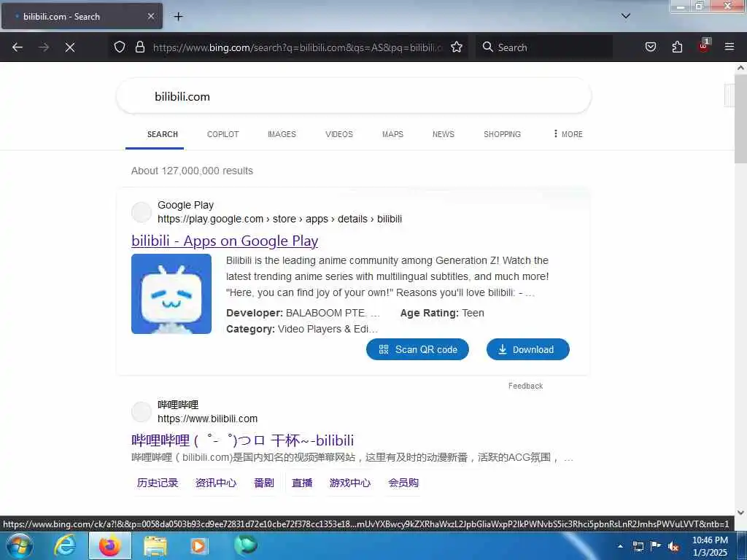This screenshot has width=747, height=560.
Task: Click the taskbar clock 10:46 PM
Action: coord(710,546)
